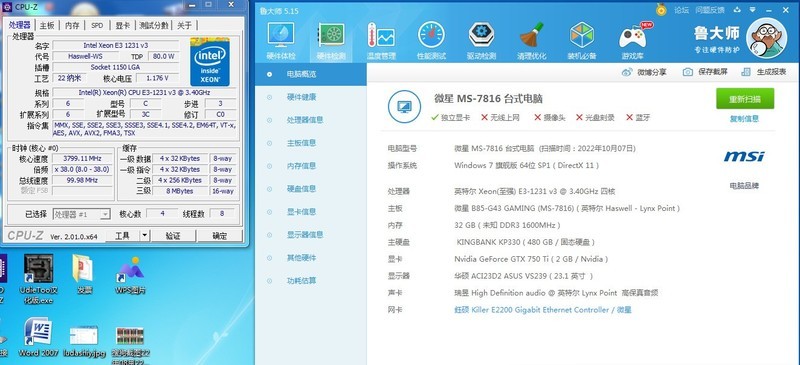Viewport: 800px width, 365px height.
Task: Click the 生成报表 label text
Action: coord(771,72)
